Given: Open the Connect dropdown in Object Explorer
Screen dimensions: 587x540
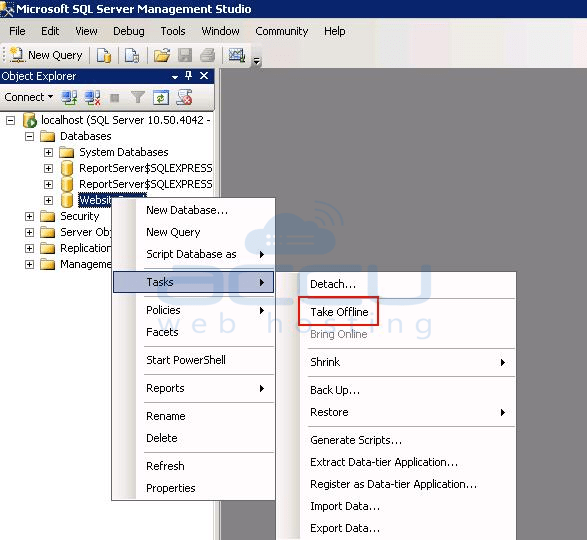Looking at the screenshot, I should click(x=29, y=97).
